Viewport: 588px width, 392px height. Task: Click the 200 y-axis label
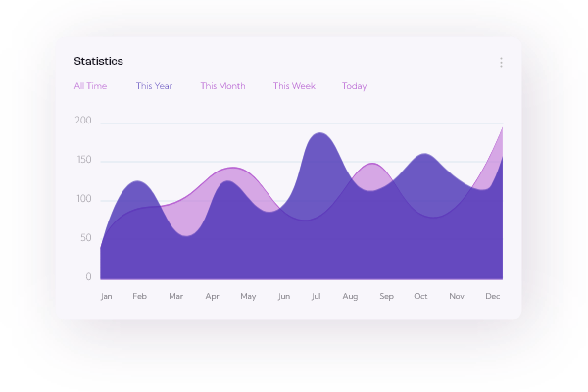(x=83, y=122)
